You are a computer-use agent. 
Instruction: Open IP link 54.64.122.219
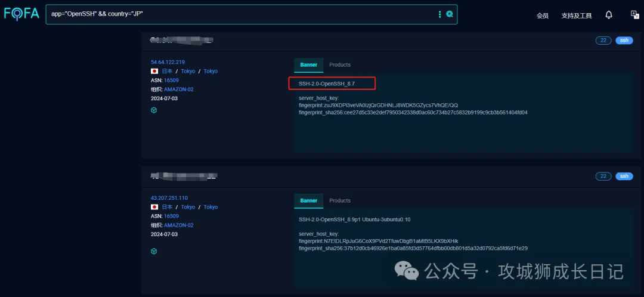pos(168,62)
